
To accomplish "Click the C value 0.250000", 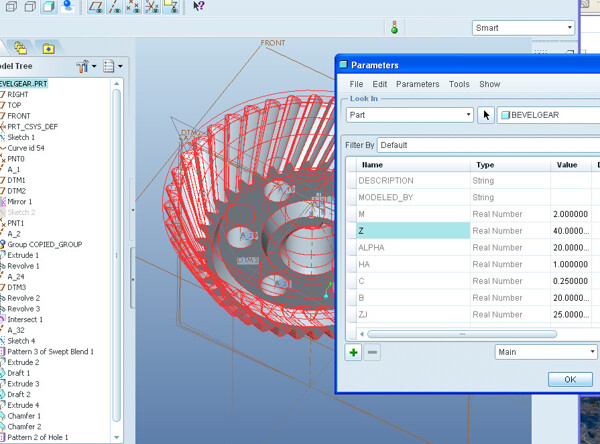I will [x=570, y=281].
